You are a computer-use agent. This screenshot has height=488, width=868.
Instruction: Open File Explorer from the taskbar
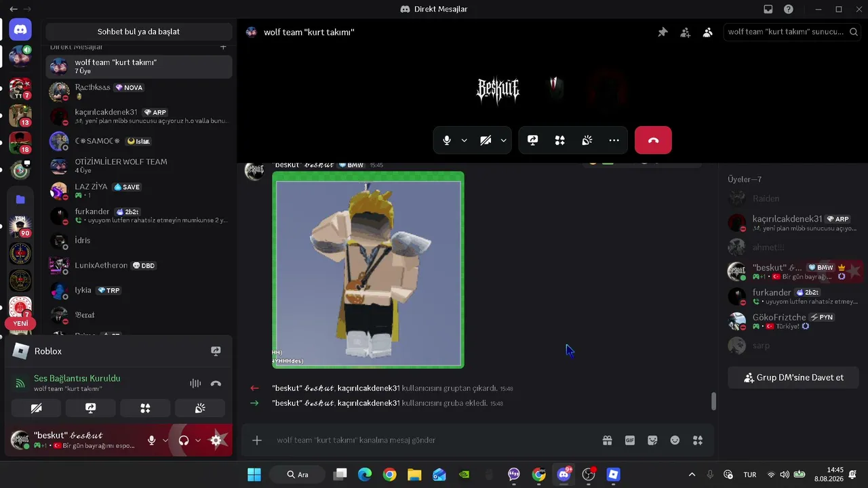(x=414, y=474)
